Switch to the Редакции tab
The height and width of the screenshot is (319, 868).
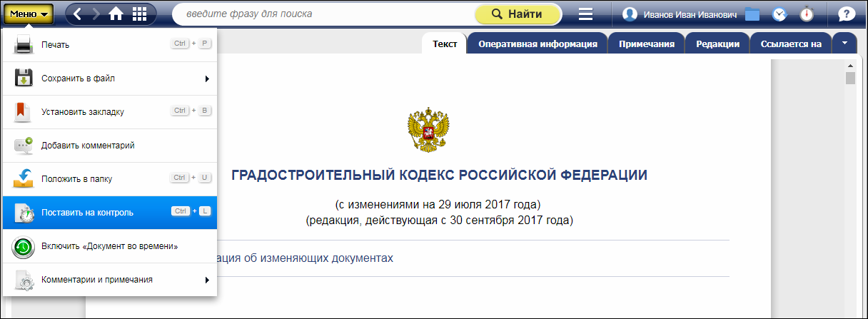(717, 44)
